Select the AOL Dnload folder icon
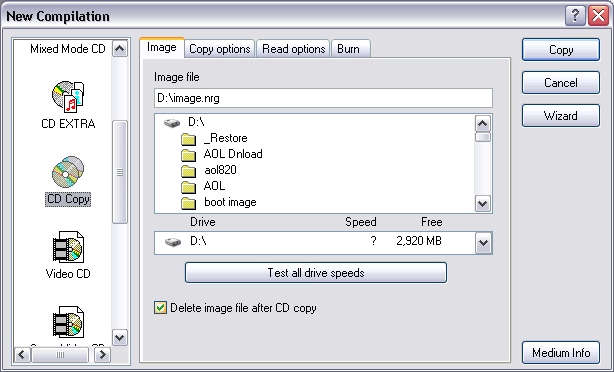 click(188, 155)
